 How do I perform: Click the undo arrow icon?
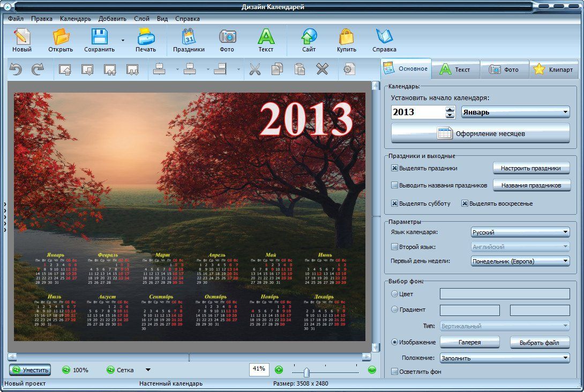point(16,69)
